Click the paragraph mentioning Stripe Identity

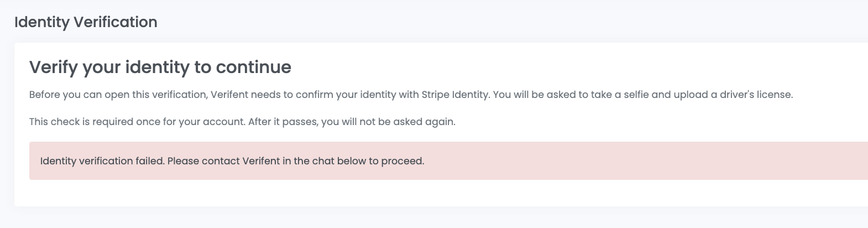(411, 95)
